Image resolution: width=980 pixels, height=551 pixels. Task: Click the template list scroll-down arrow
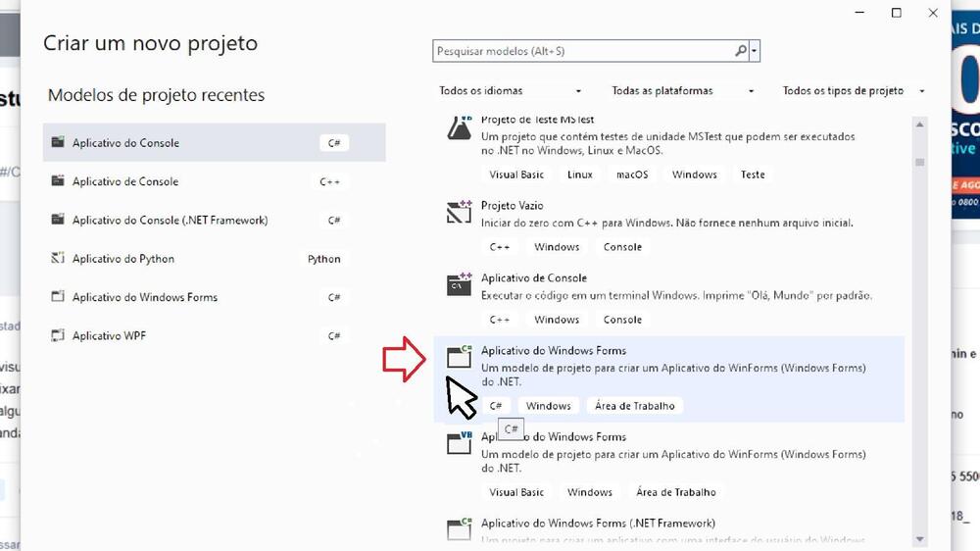coord(919,539)
